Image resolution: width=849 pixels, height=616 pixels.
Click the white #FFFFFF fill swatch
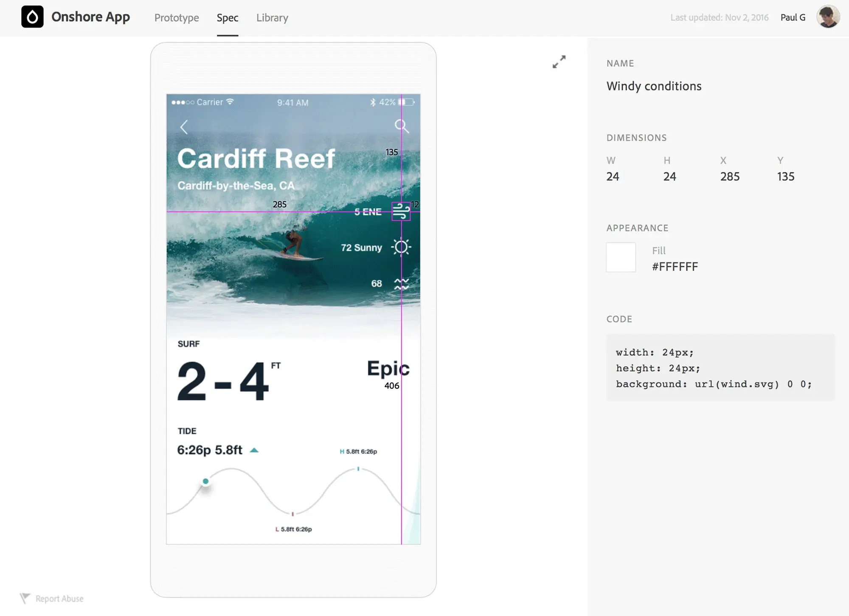click(621, 257)
